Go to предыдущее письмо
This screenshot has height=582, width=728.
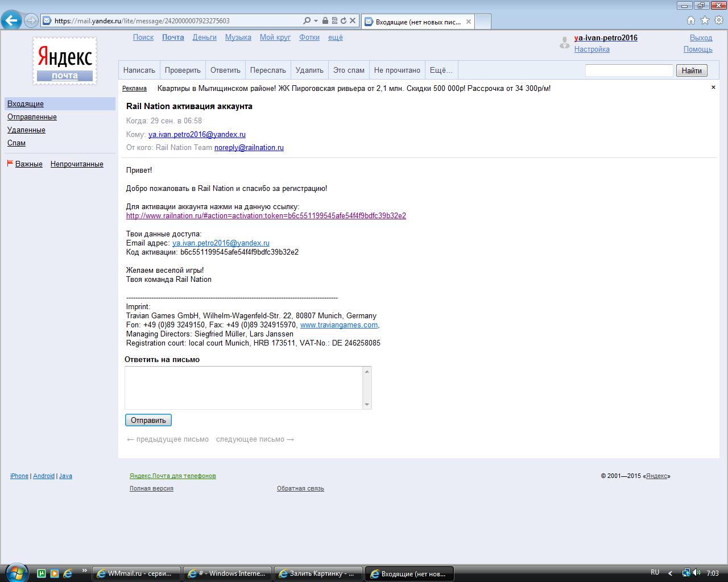coord(167,439)
